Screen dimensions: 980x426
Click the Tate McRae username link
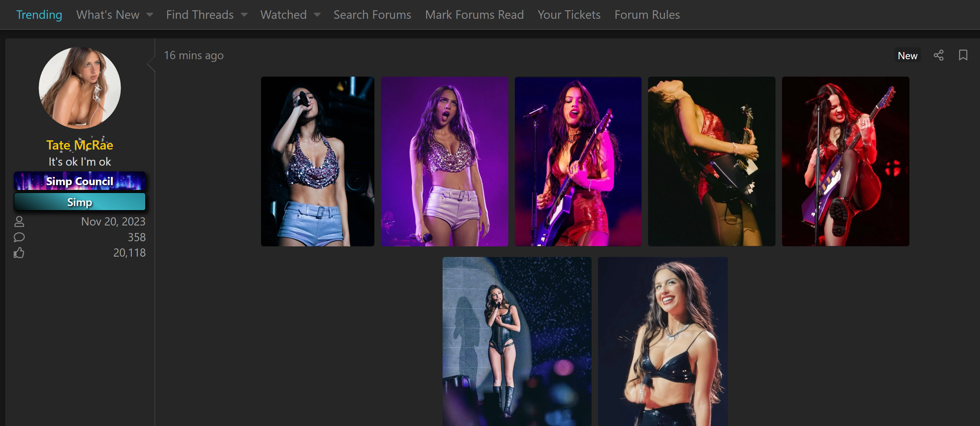click(x=79, y=145)
